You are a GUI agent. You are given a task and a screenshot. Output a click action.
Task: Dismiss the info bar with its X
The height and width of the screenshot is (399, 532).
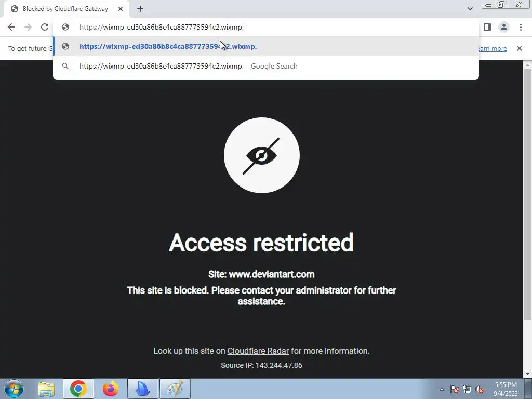tap(519, 48)
